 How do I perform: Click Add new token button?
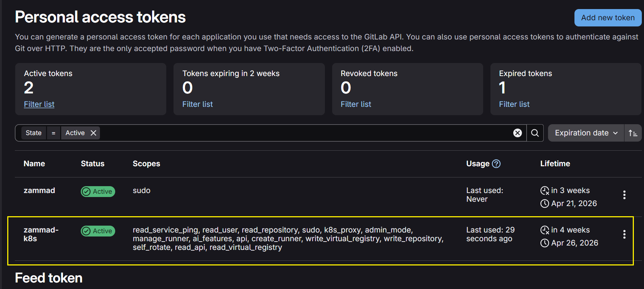point(607,18)
